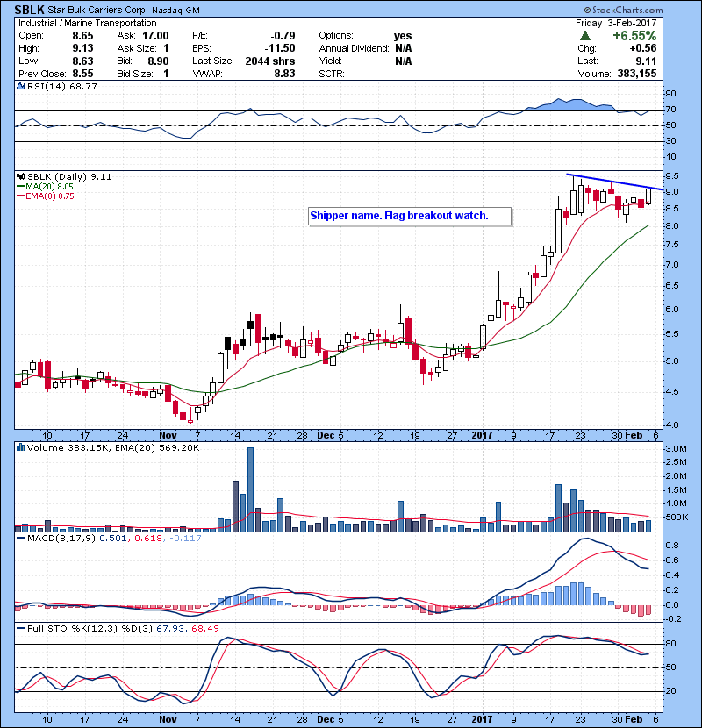Click the RSI indicator panel icon

tap(20, 86)
